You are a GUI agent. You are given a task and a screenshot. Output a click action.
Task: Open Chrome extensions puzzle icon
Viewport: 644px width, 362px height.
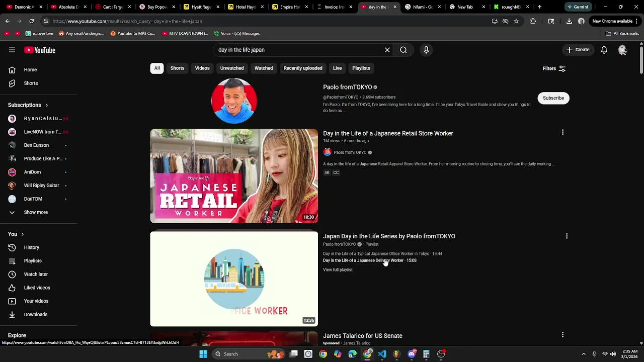point(533,21)
